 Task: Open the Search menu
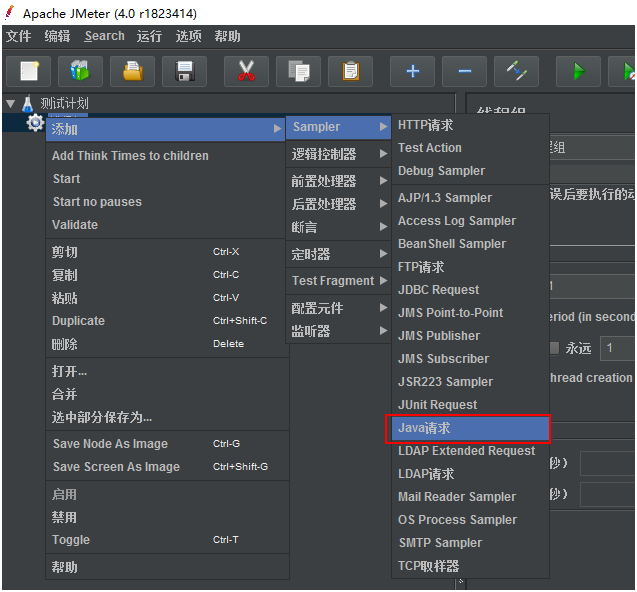104,36
